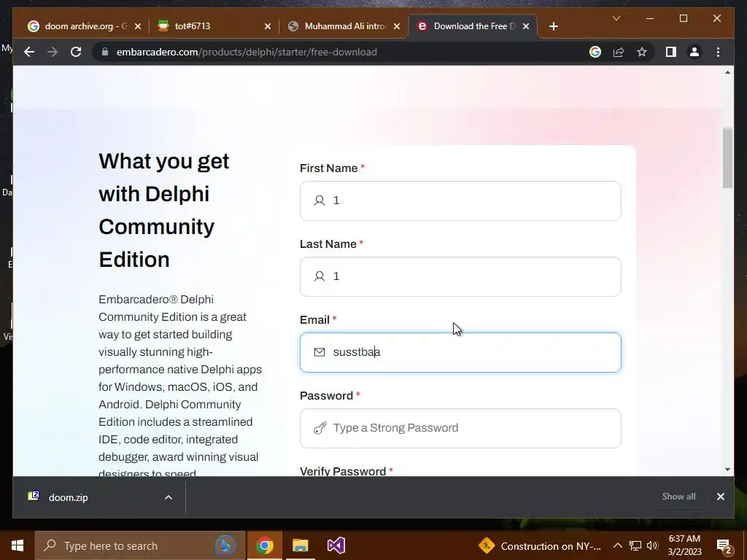Close the downloads bar

coord(720,496)
